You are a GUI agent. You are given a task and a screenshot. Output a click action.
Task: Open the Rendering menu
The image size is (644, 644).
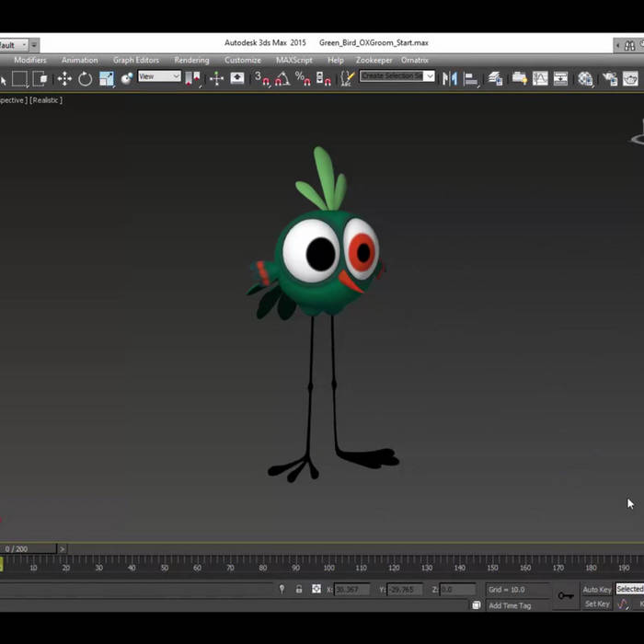(191, 60)
